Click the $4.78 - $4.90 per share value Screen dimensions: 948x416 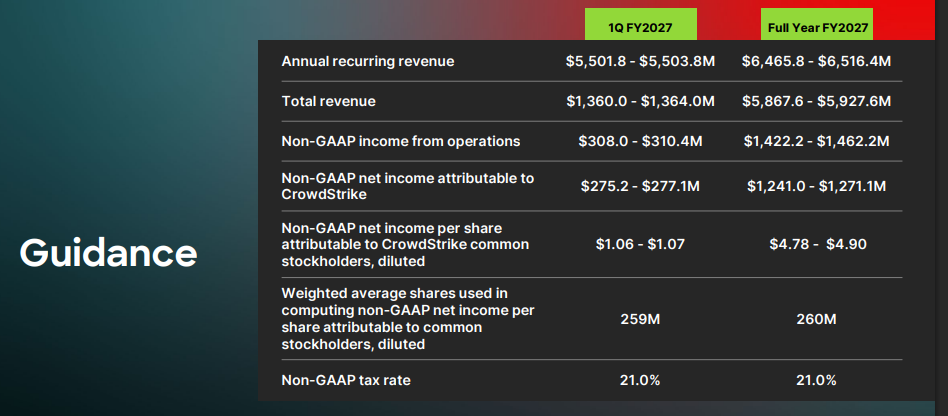pyautogui.click(x=816, y=245)
